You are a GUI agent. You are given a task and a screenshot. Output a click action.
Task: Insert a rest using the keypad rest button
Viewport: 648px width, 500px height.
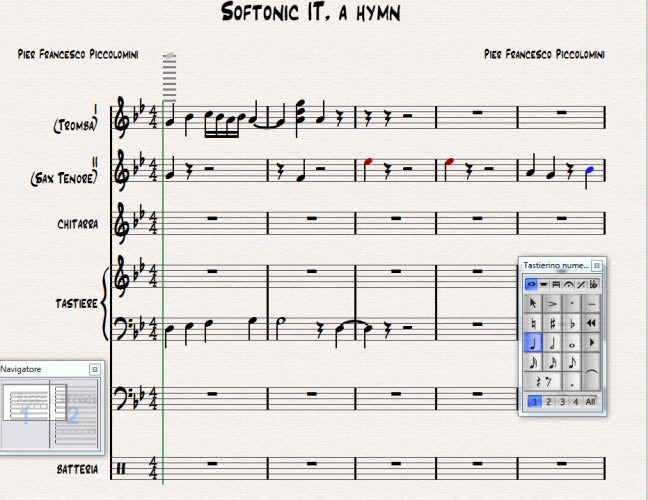pyautogui.click(x=543, y=382)
